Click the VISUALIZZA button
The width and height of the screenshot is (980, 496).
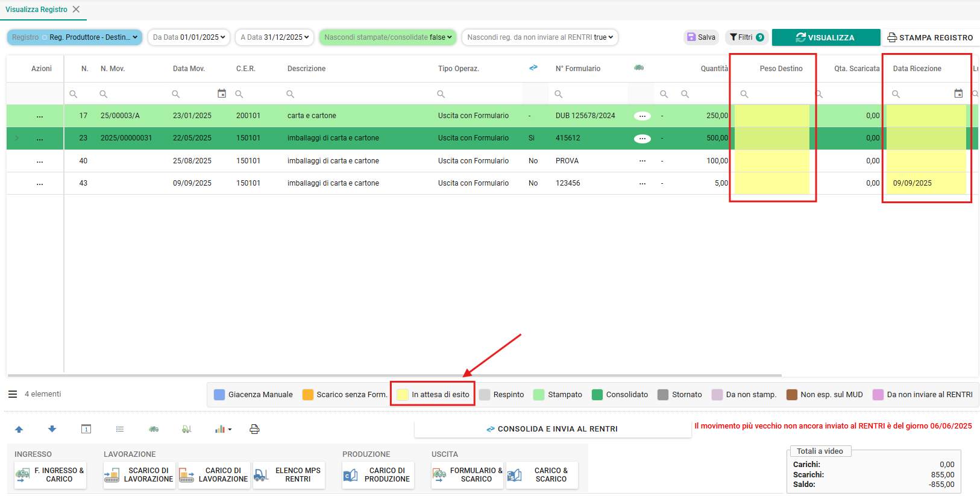tap(826, 37)
